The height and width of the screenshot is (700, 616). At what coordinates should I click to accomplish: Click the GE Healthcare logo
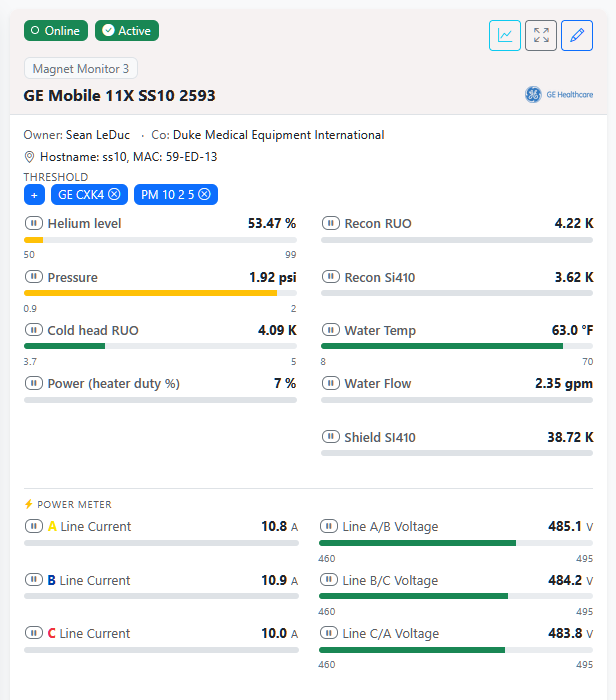click(559, 95)
